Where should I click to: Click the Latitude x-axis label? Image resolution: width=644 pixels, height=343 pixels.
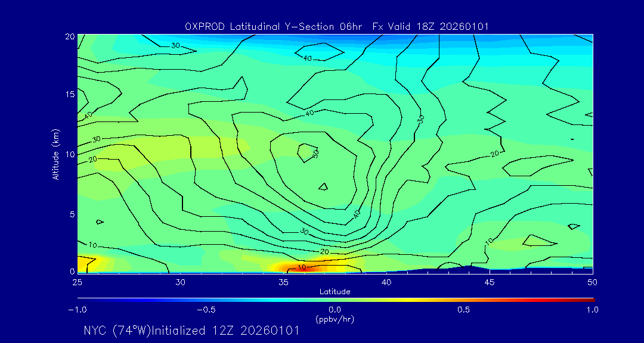pyautogui.click(x=335, y=291)
